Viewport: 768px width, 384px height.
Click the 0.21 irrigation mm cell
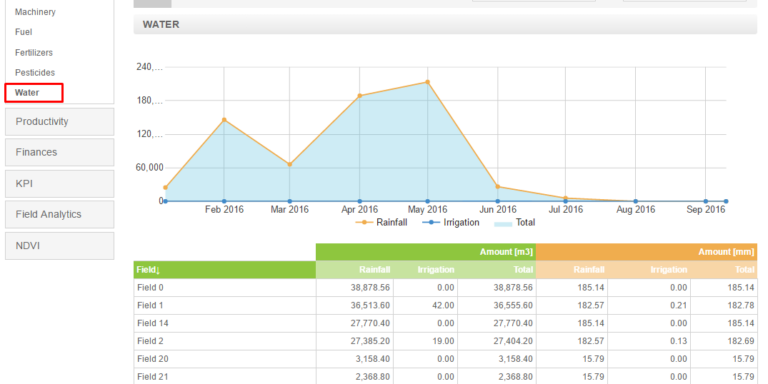coord(649,306)
